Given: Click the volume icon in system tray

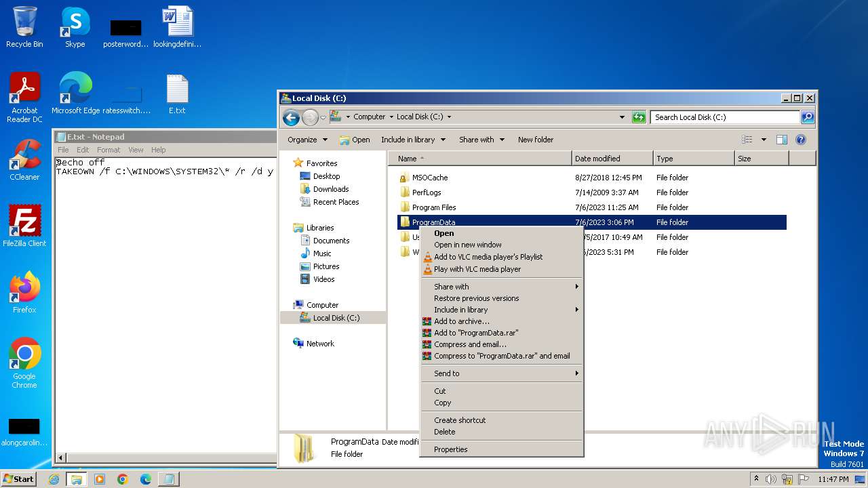Looking at the screenshot, I should click(771, 479).
